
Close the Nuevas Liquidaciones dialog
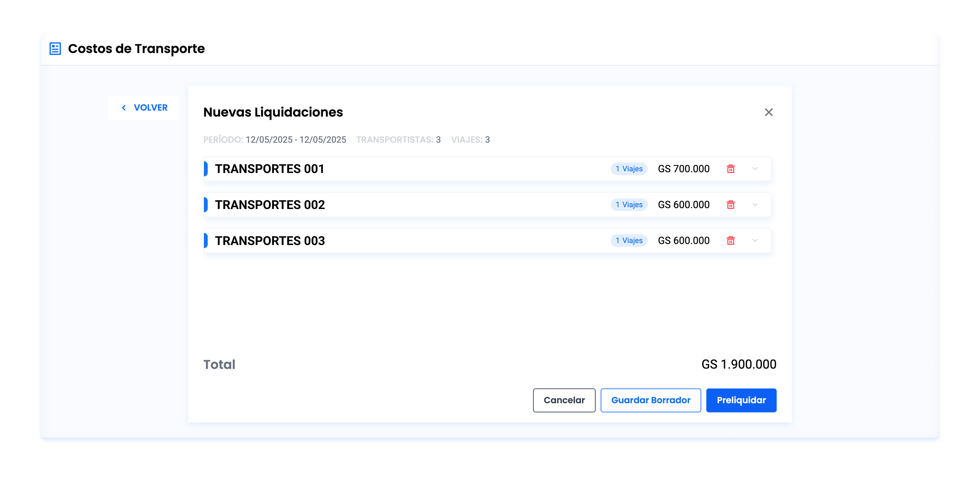pyautogui.click(x=769, y=112)
